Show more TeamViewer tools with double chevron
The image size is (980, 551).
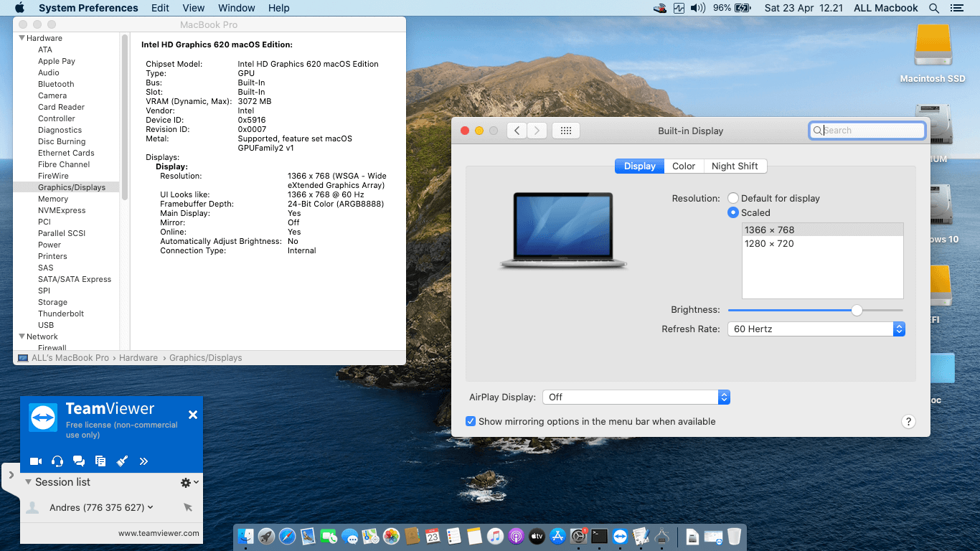(143, 461)
